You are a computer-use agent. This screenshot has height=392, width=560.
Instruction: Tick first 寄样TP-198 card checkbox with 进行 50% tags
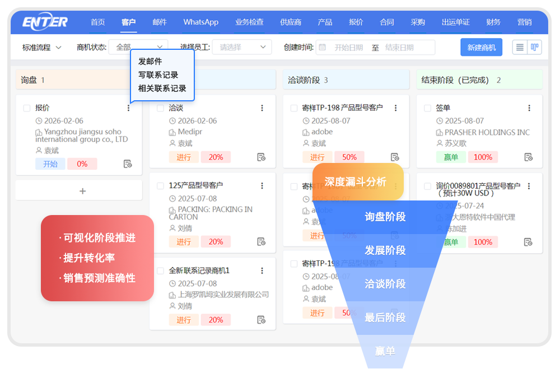tap(294, 108)
